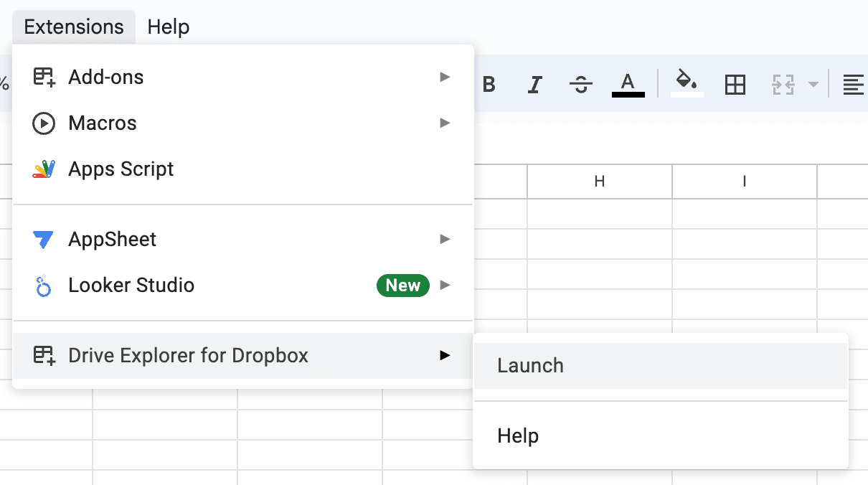Click the New badge beside Looker Studio
The image size is (868, 485).
(x=402, y=285)
